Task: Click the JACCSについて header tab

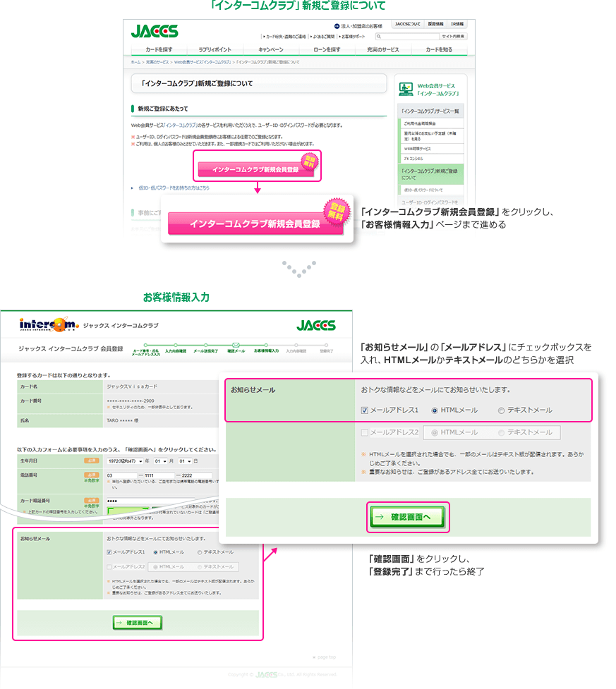Action: click(x=407, y=24)
